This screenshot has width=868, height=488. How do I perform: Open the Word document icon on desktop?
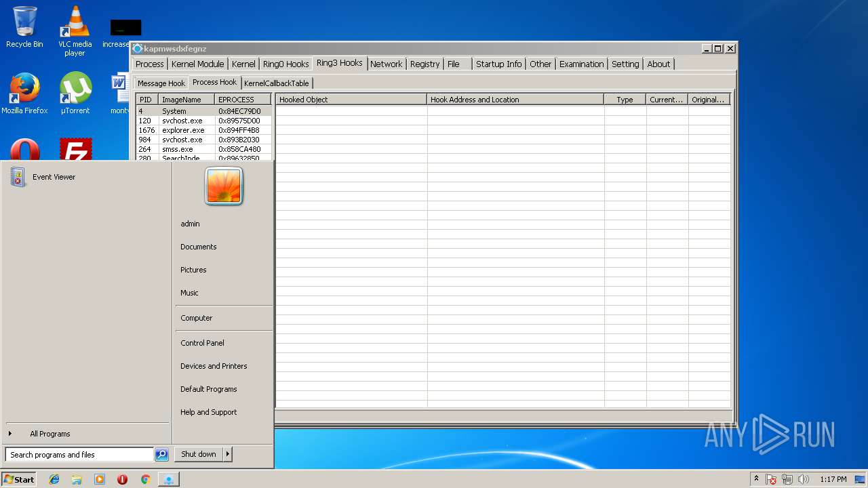(120, 94)
